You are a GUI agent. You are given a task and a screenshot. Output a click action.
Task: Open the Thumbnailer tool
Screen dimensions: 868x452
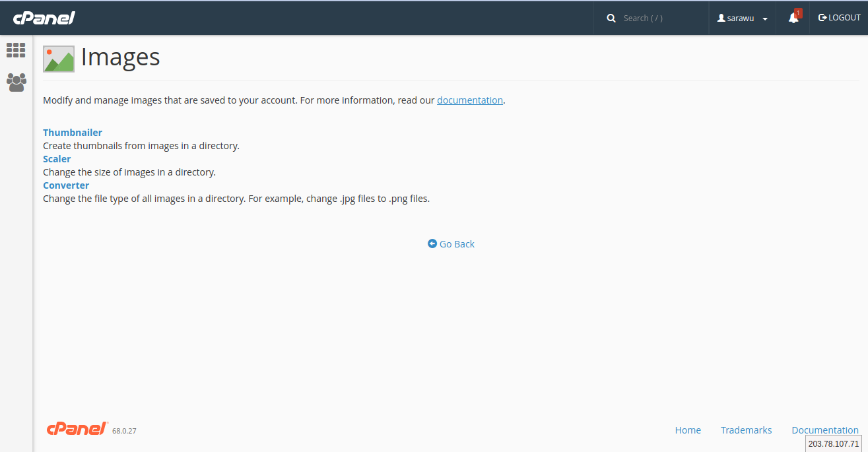click(x=73, y=133)
